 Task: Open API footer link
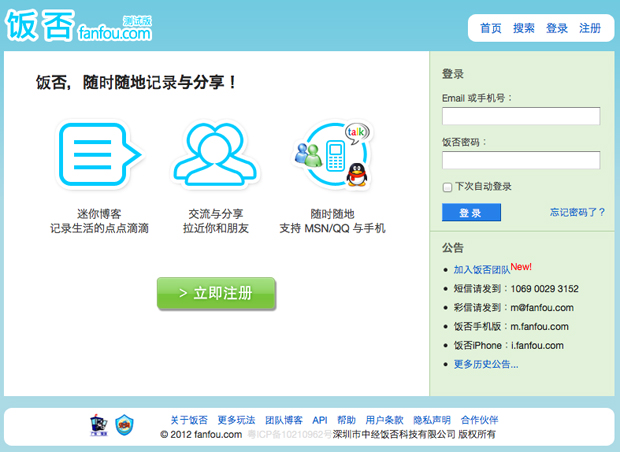click(319, 420)
